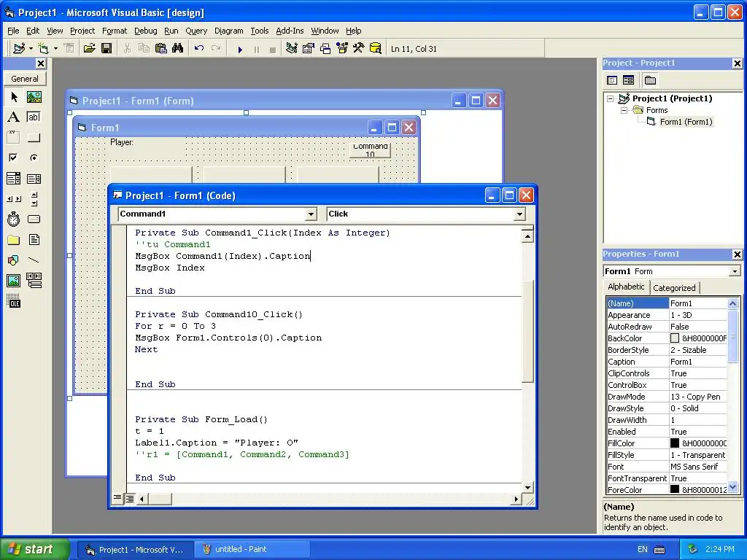Select the Frame tool
Screen dimensions: 747x560
tap(14, 138)
